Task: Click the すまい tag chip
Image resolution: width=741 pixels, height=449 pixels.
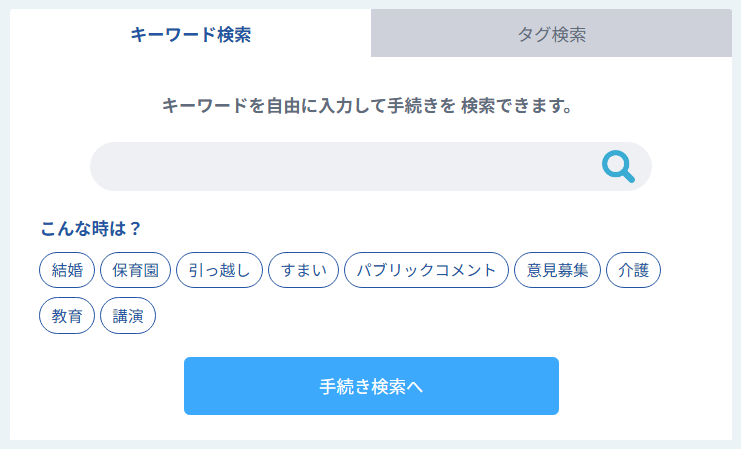Action: 304,270
